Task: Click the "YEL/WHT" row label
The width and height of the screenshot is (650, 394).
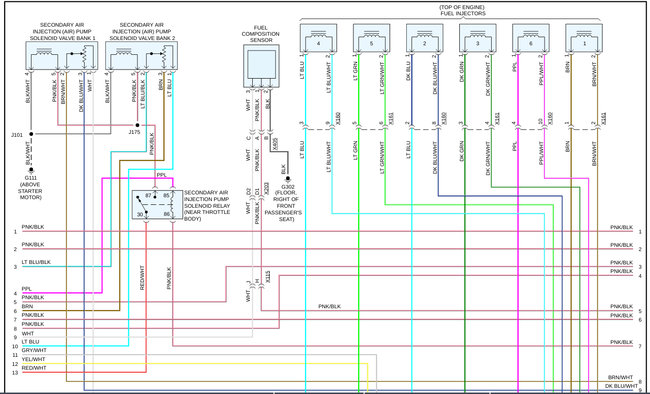Action: point(33,359)
